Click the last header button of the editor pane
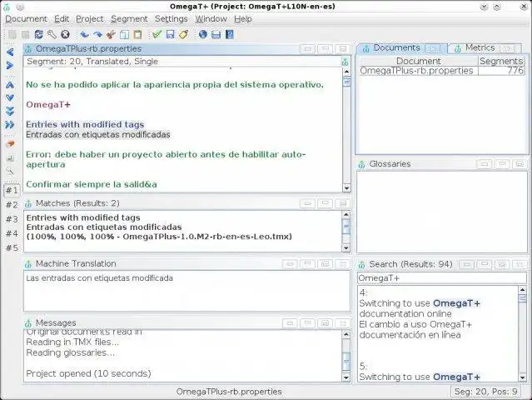This screenshot has height=400, width=532. click(343, 49)
